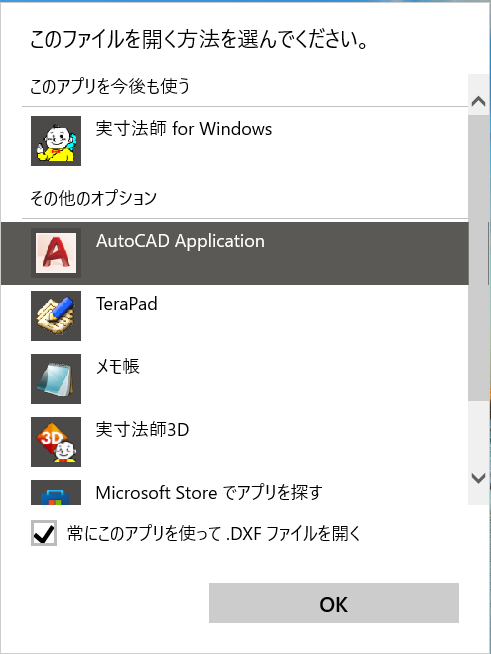This screenshot has width=491, height=654.
Task: Choose the メモ帳 entry label
Action: pos(118,367)
